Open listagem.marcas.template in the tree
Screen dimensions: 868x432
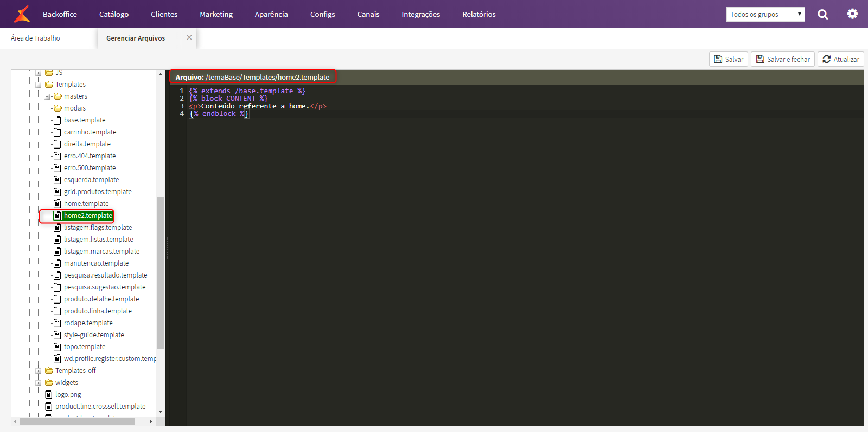point(101,252)
